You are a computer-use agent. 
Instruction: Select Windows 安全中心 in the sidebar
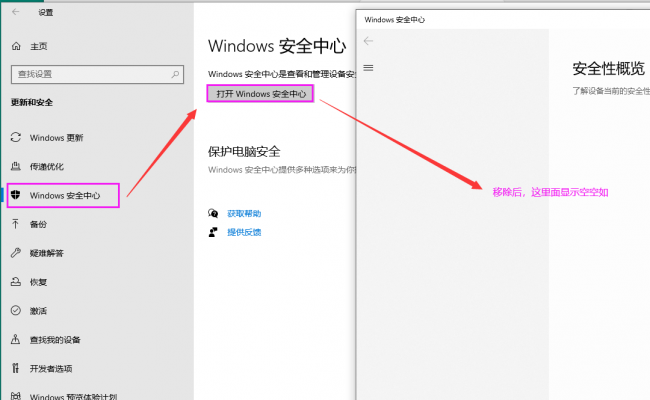(x=63, y=195)
